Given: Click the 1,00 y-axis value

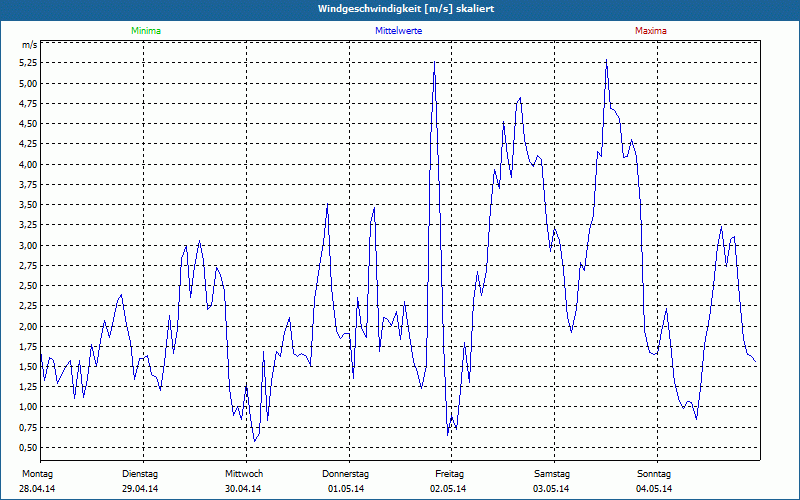Looking at the screenshot, I should [30, 407].
